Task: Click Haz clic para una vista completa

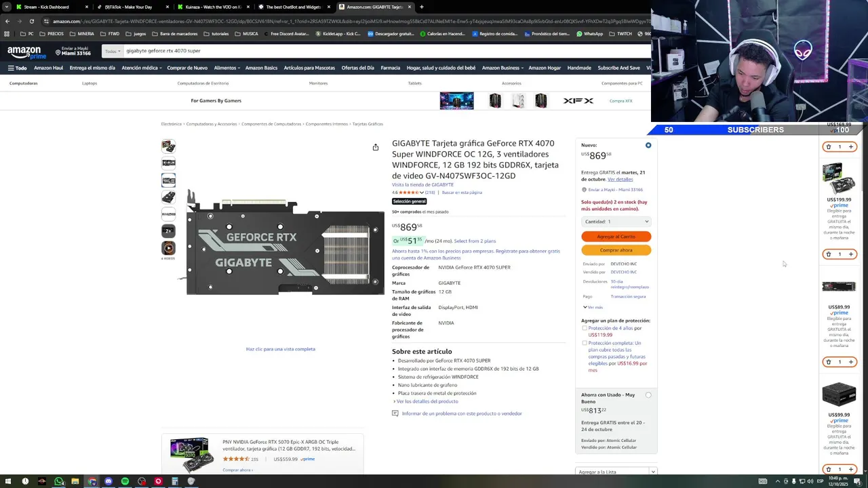Action: (x=280, y=349)
